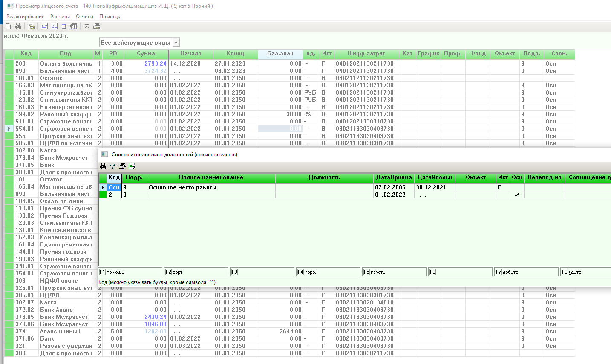Click the F7 добСтр button
The width and height of the screenshot is (611, 364).
click(x=527, y=272)
